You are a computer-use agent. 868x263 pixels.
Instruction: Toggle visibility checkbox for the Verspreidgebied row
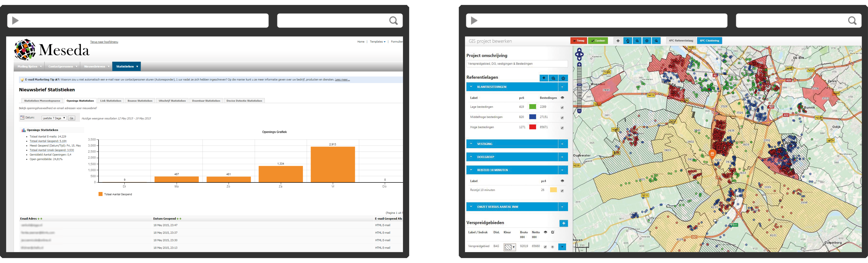pos(545,247)
